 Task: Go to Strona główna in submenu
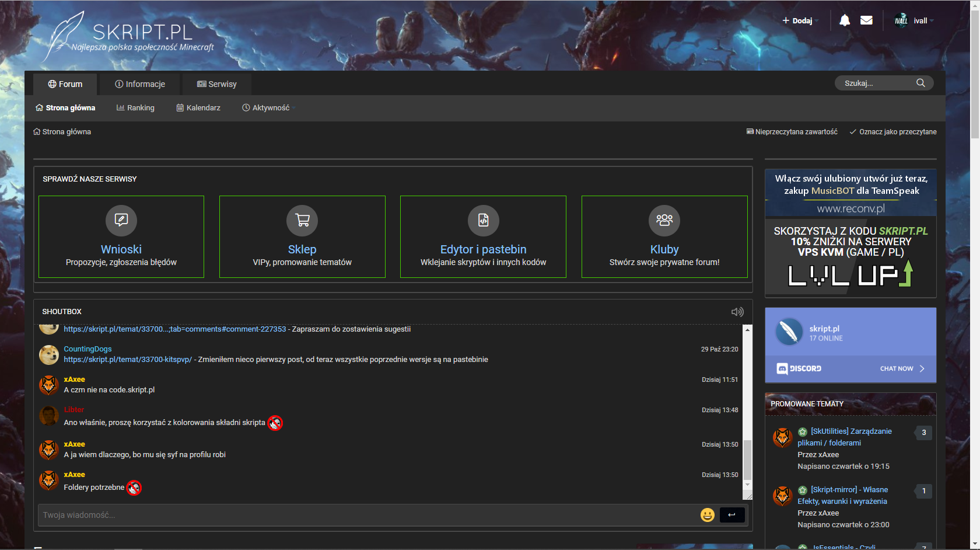pyautogui.click(x=65, y=108)
